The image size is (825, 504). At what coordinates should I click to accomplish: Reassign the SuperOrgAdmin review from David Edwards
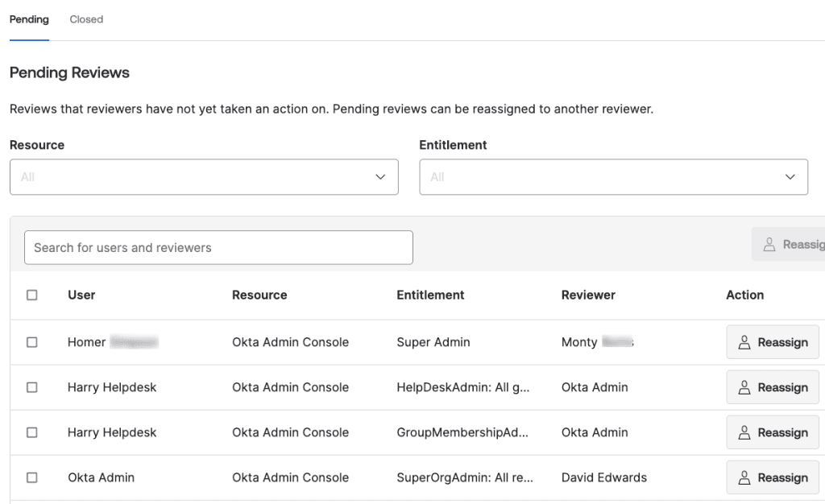coord(773,477)
